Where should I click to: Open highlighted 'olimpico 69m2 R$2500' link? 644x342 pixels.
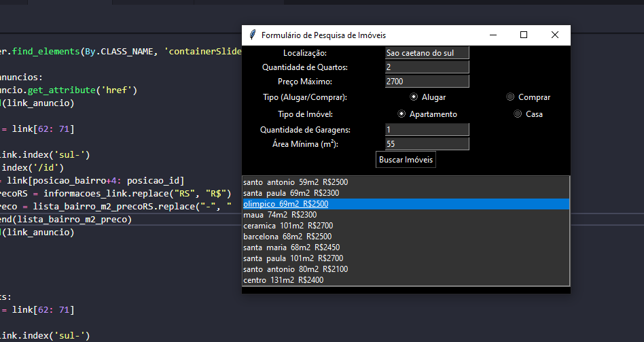pyautogui.click(x=406, y=204)
